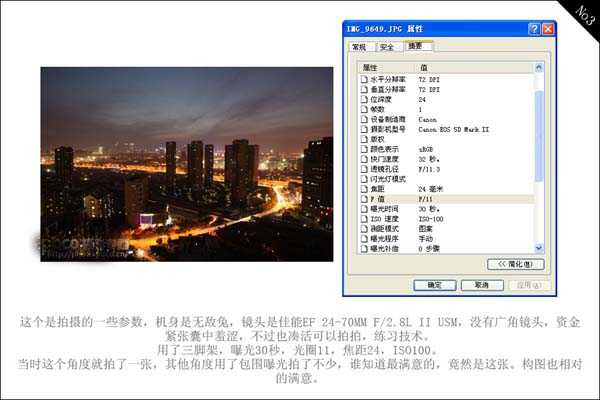The width and height of the screenshot is (600, 400).
Task: Click the icon beside ISO 速度 row
Action: point(364,219)
